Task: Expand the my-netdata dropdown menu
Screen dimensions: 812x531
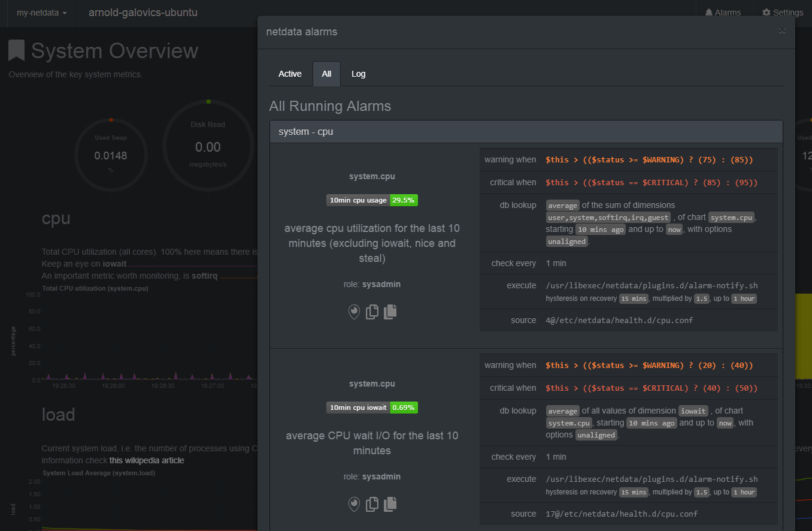Action: [x=41, y=13]
